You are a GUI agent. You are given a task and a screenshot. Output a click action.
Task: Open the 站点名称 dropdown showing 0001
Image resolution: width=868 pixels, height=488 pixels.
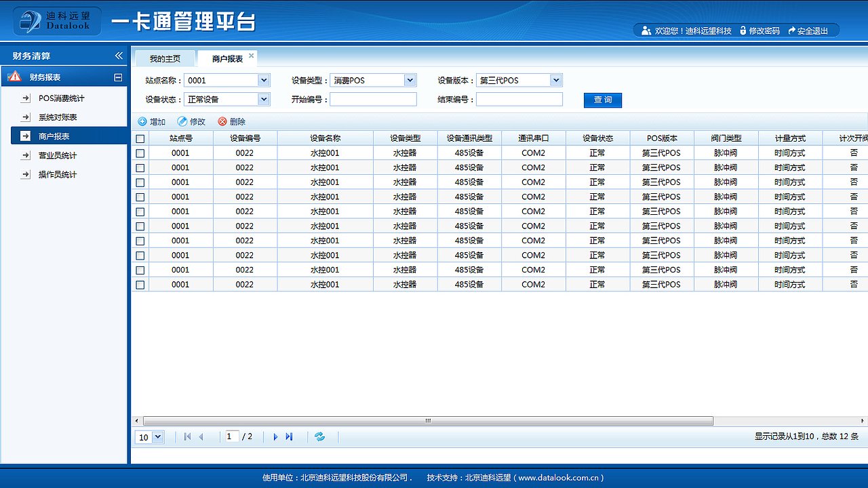point(227,80)
